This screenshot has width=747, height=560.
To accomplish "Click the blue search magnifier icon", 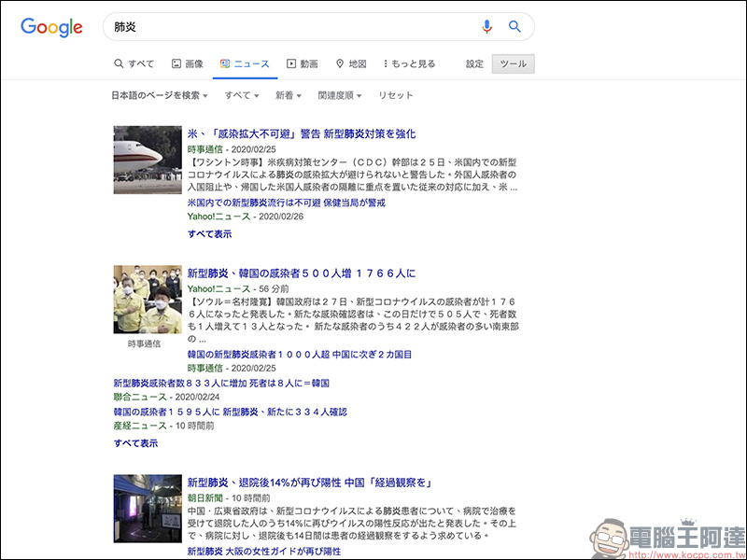I will 514,27.
